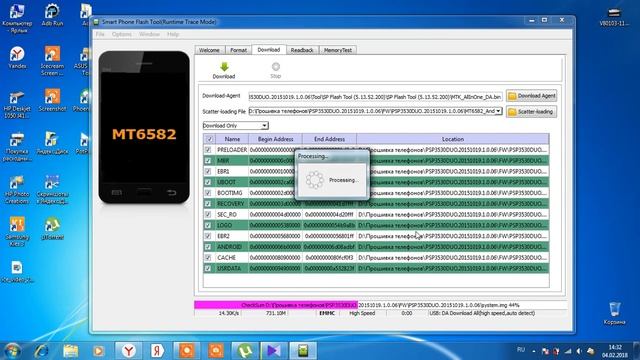Expand the Scatter-loading File path dropdown
Viewport: 640px width, 360px height.
(498, 111)
